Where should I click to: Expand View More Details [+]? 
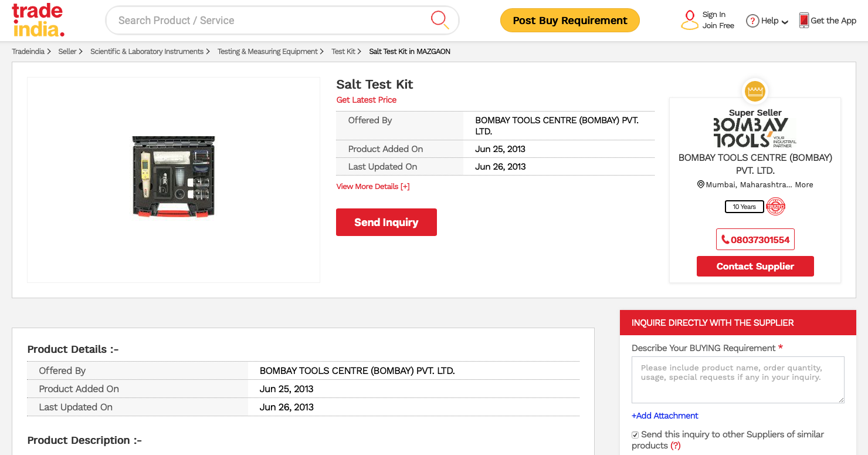[x=373, y=186]
